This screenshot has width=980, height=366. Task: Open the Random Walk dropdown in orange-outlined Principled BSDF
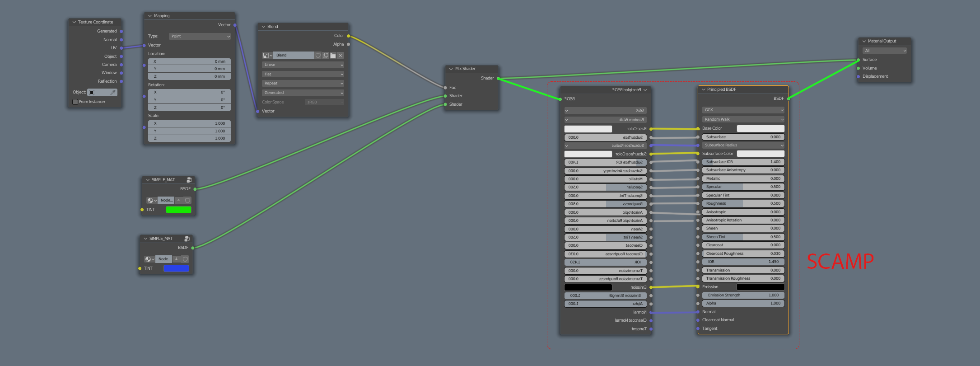[743, 119]
